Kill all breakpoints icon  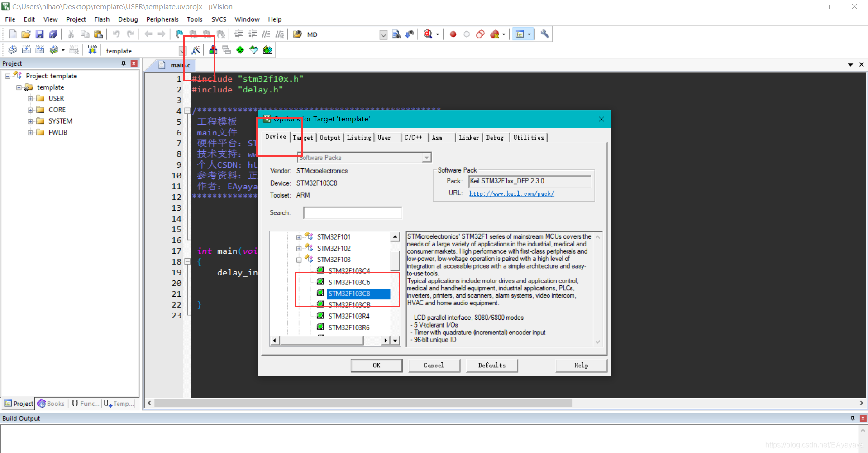[x=495, y=34]
